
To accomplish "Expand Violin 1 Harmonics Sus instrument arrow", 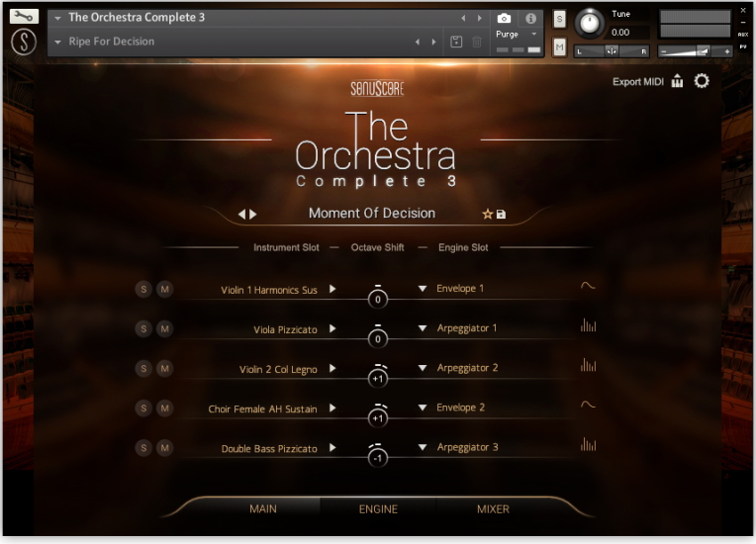I will click(332, 289).
